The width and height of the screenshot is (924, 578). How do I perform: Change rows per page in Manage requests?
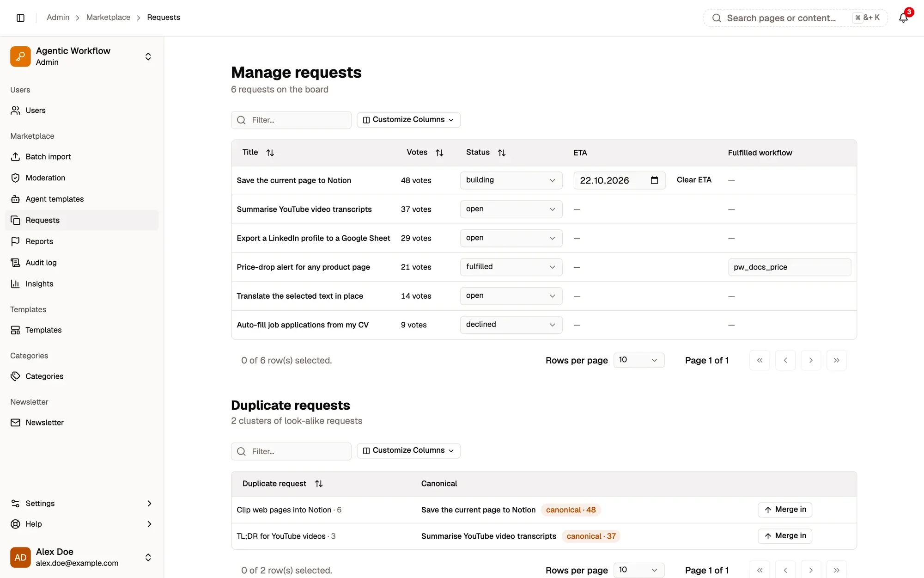639,360
